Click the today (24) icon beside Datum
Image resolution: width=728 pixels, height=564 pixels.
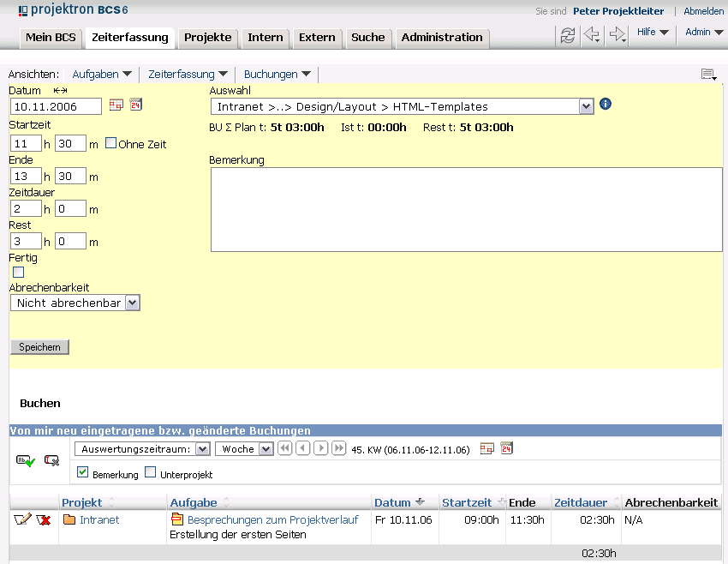(135, 105)
